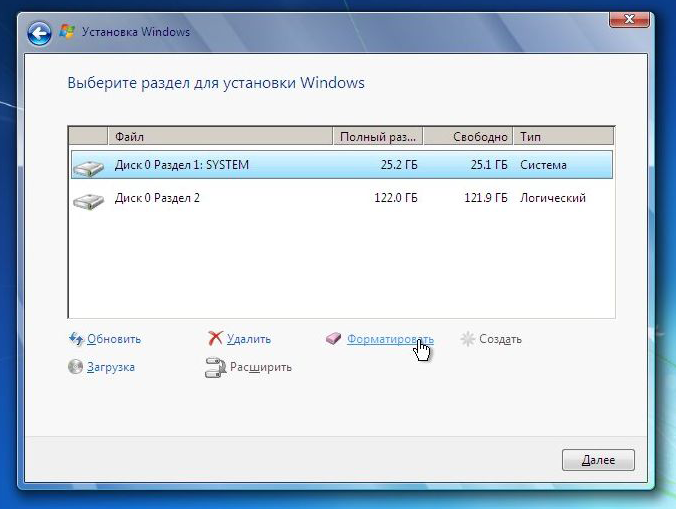Click the refresh arrows icon beside Обновить
The width and height of the screenshot is (676, 509).
tap(76, 339)
